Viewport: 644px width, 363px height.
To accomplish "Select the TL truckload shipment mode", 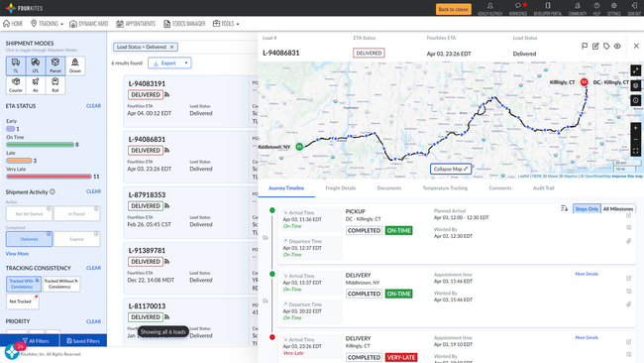I will [16, 65].
